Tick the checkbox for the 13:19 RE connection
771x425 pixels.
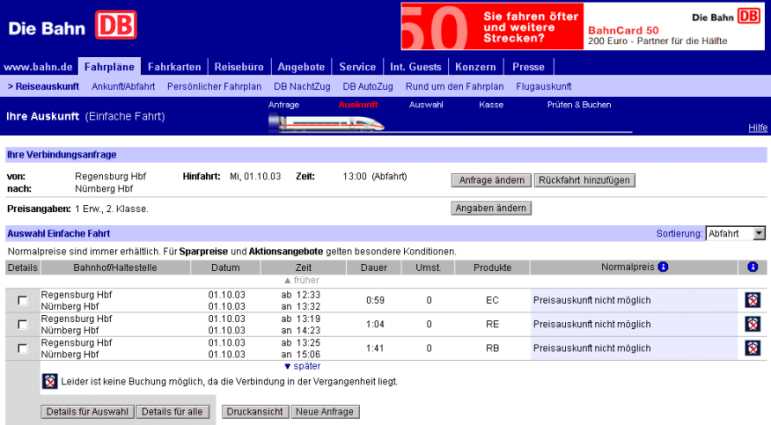pyautogui.click(x=22, y=324)
